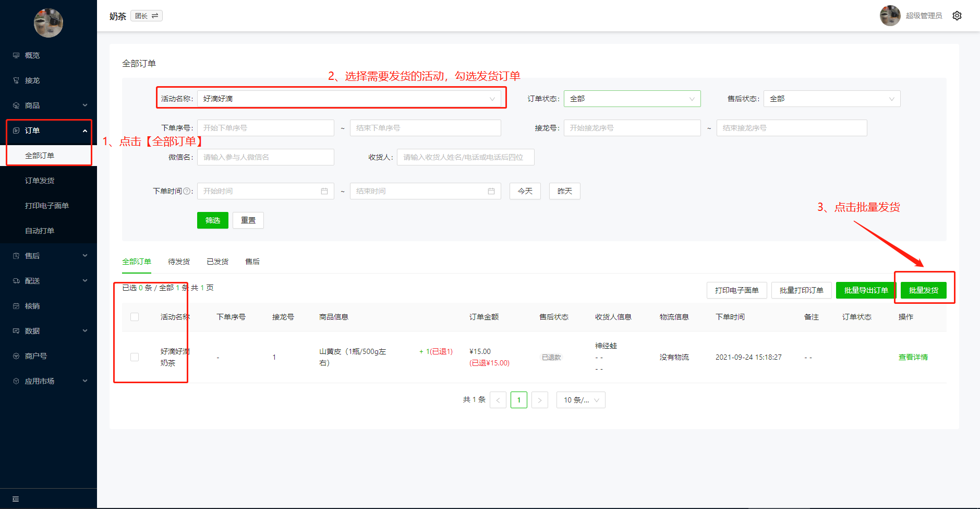
Task: Switch to the 待发货 tab
Action: click(179, 262)
